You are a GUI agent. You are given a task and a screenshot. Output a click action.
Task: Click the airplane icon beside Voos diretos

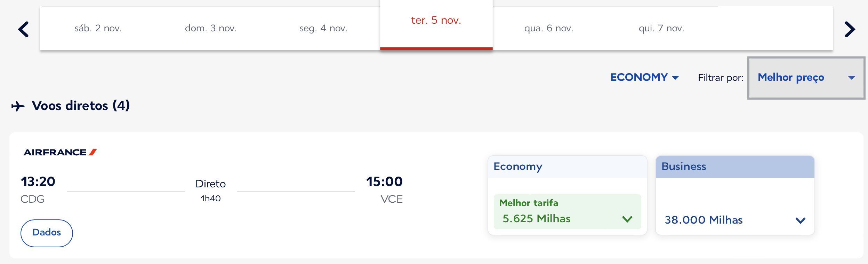point(18,106)
